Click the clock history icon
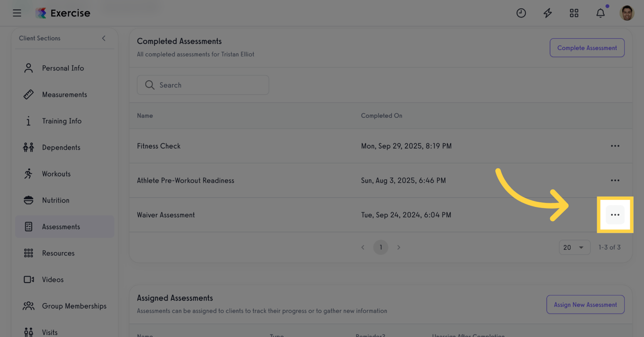This screenshot has width=644, height=337. 521,13
